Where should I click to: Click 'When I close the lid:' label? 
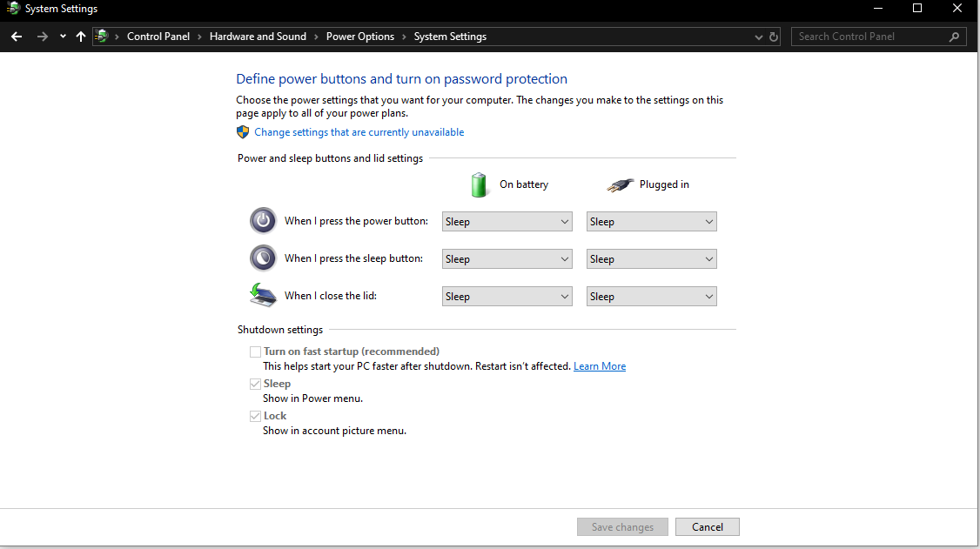(331, 296)
